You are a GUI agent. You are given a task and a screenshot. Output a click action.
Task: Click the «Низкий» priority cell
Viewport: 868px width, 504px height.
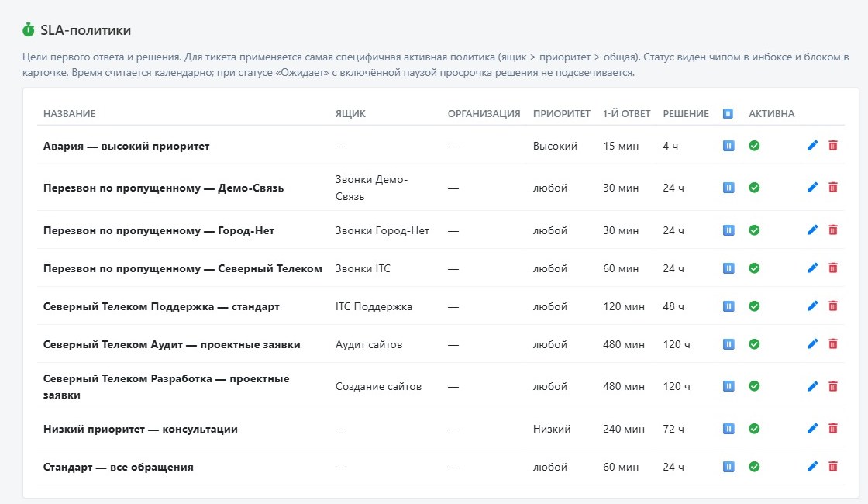tap(551, 429)
